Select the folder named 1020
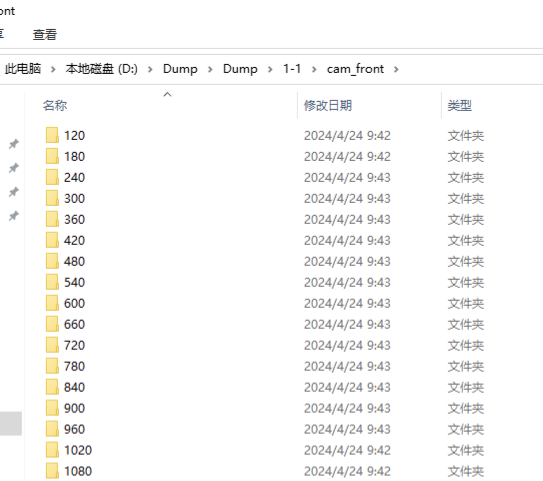Screen dimensions: 543x481 coord(78,450)
